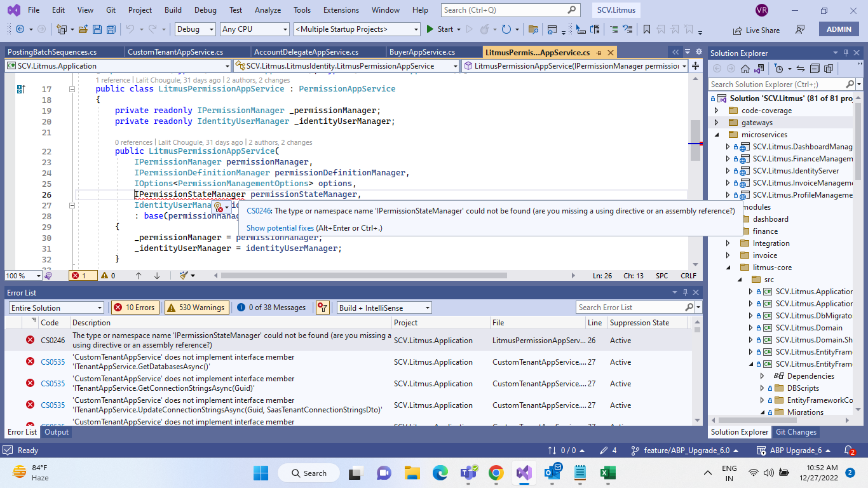This screenshot has height=488, width=868.
Task: Toggle a bookmark on the current line
Action: tap(646, 29)
